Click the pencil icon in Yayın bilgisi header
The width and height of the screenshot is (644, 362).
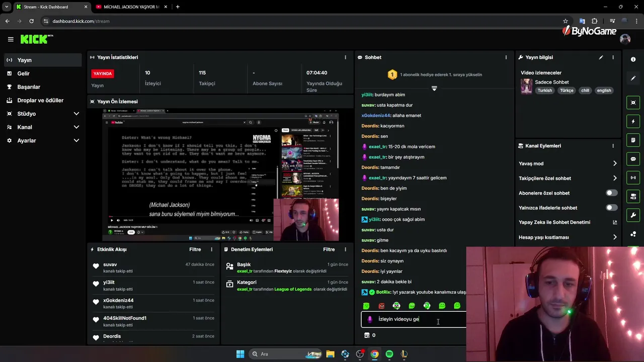point(601,57)
